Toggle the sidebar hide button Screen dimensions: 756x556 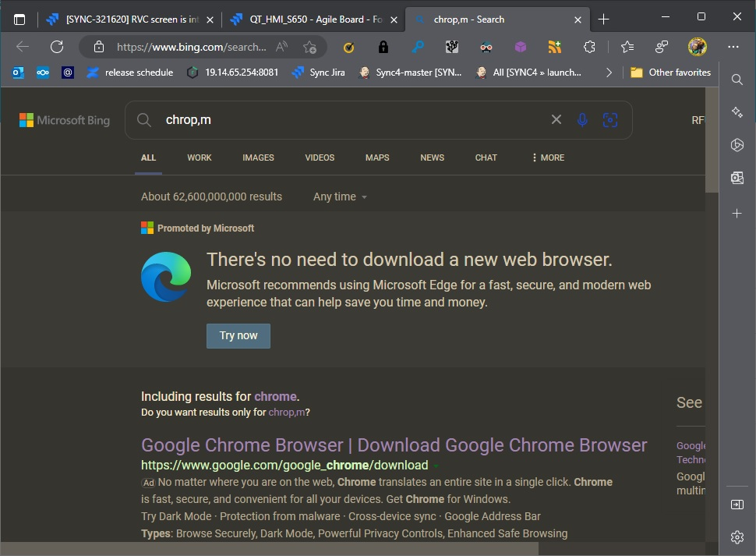[x=737, y=505]
